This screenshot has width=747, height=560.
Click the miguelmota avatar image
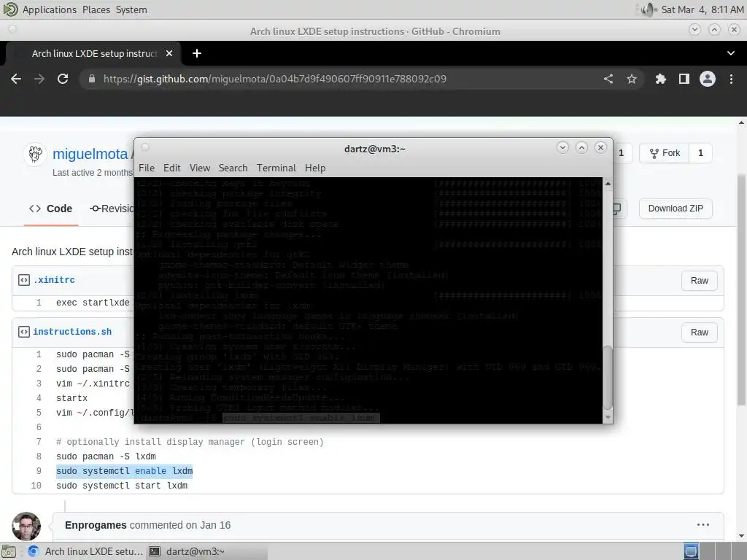pyautogui.click(x=35, y=155)
